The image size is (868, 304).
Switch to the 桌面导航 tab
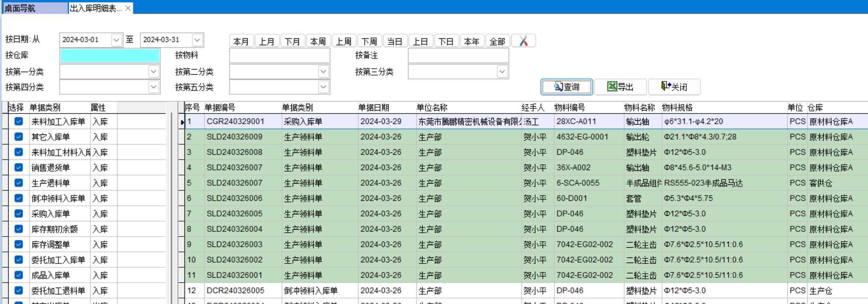(x=34, y=8)
